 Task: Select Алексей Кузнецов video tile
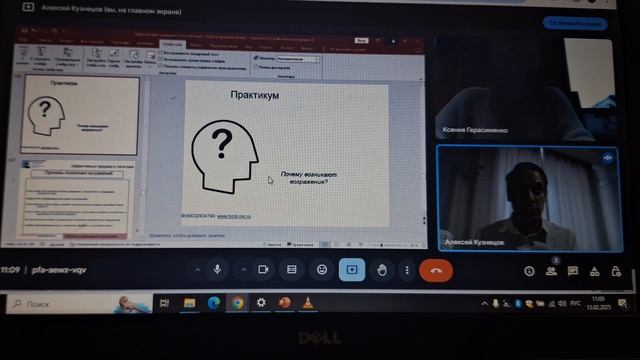529,198
